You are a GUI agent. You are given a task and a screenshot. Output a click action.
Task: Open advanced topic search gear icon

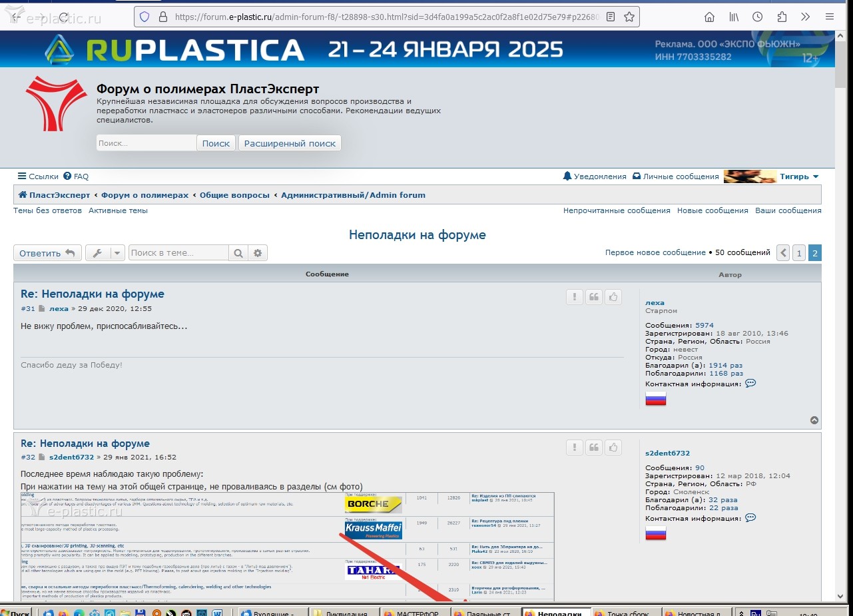pyautogui.click(x=258, y=253)
